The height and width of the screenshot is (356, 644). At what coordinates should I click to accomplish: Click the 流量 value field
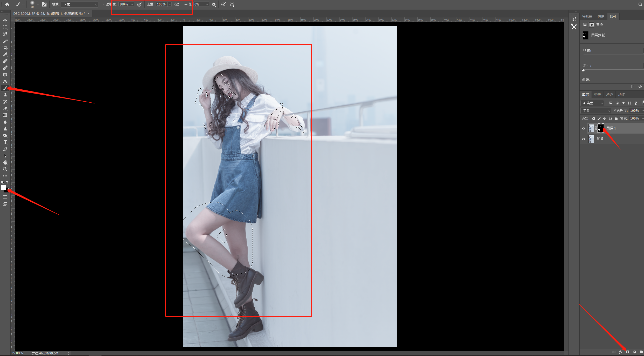161,4
